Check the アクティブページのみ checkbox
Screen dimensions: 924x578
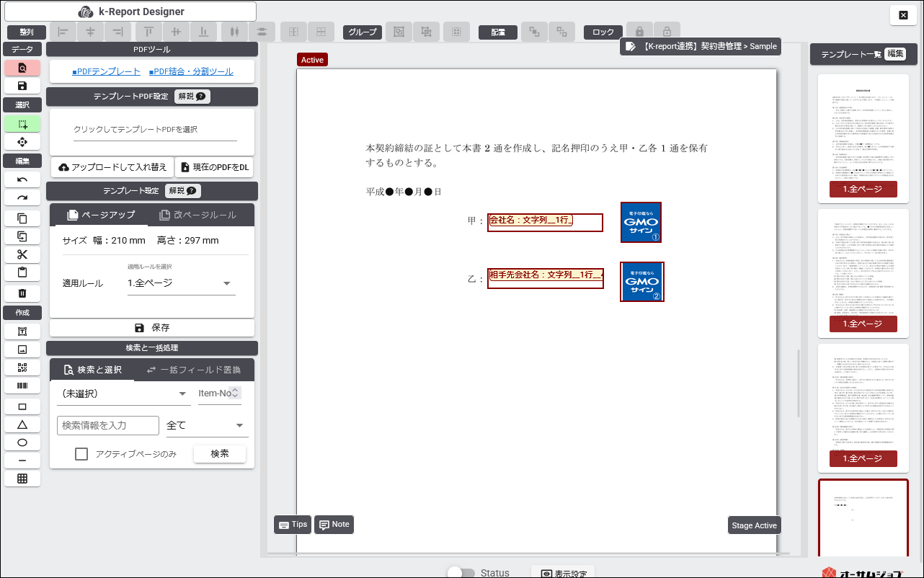pyautogui.click(x=82, y=454)
